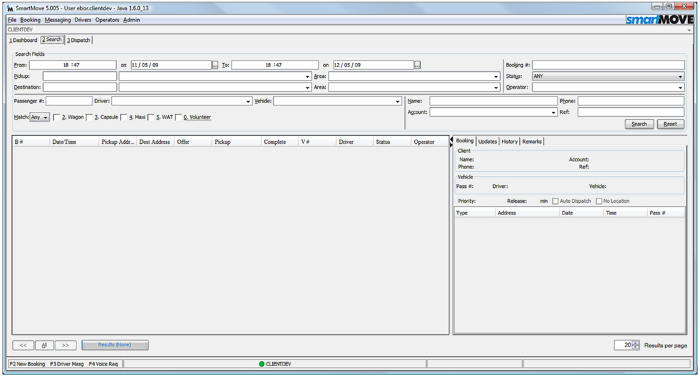Screen dimensions: 700x377
Task: Focus the Booking # input field
Action: [x=608, y=65]
